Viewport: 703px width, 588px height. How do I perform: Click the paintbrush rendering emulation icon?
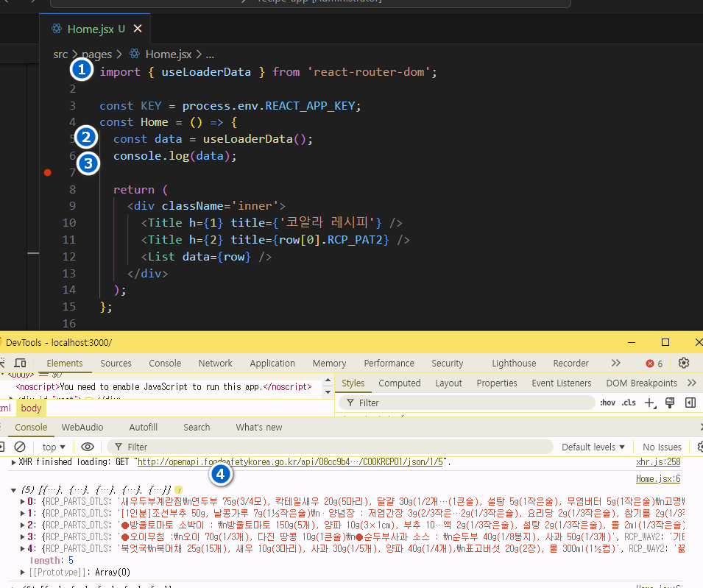coord(670,403)
